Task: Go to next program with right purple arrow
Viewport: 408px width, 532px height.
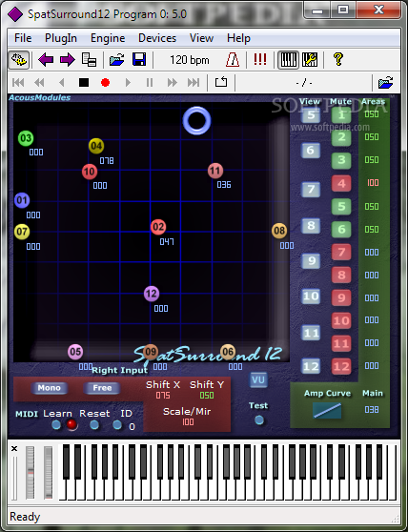Action: 68,60
